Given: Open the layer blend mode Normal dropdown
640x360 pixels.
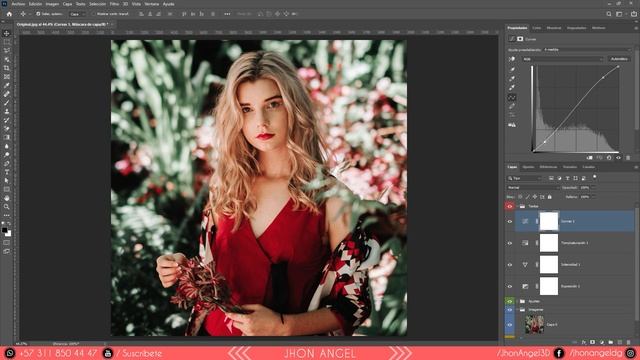Looking at the screenshot, I should click(x=533, y=187).
